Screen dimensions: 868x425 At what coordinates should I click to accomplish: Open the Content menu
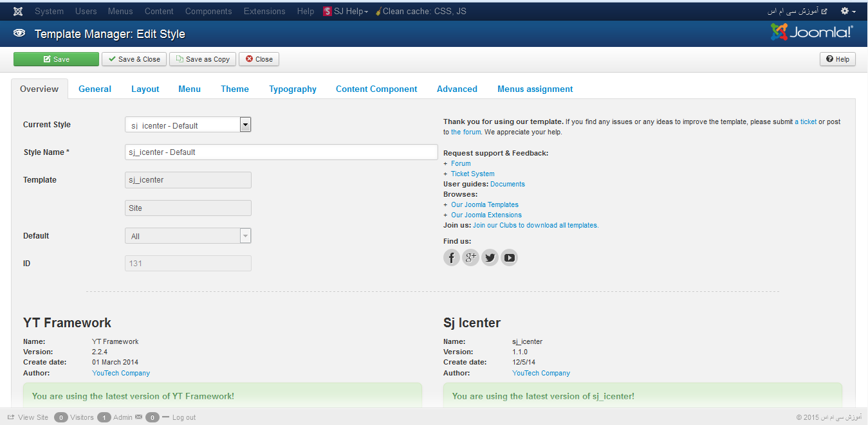(x=159, y=11)
